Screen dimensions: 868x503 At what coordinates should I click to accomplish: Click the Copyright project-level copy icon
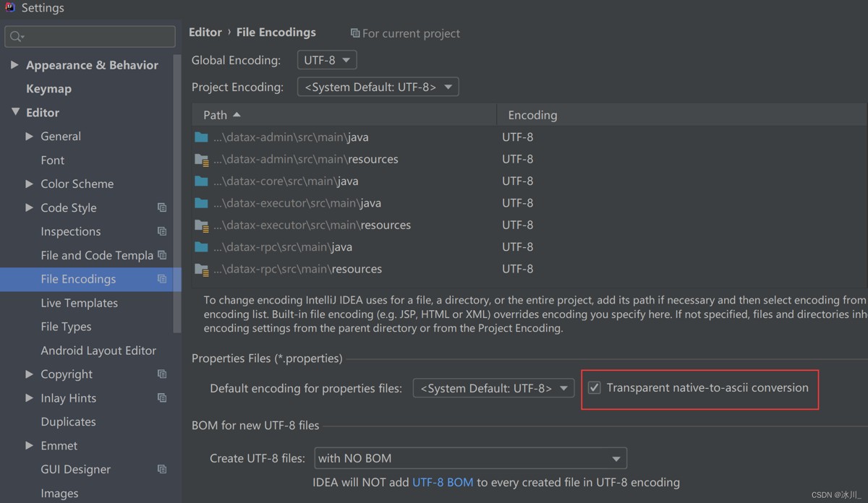[x=162, y=374]
